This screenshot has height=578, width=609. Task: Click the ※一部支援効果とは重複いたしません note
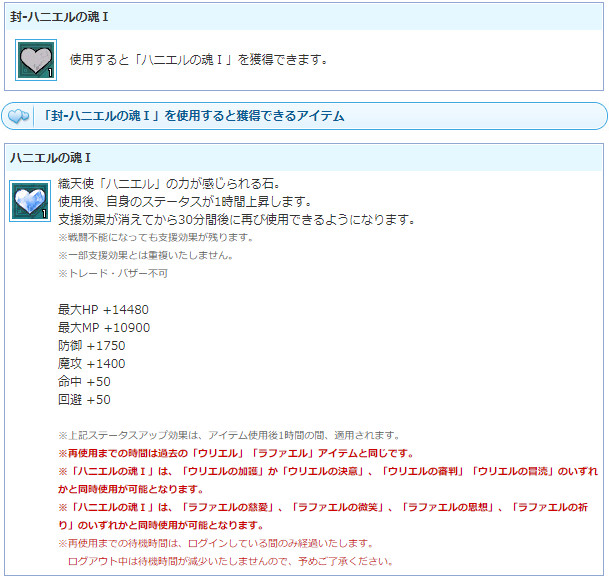pyautogui.click(x=145, y=255)
